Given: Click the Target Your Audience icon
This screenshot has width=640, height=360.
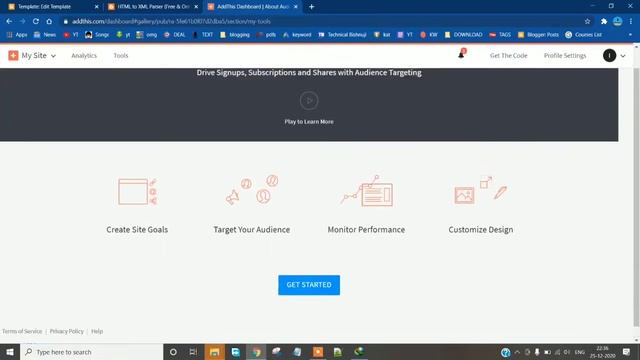Looking at the screenshot, I should tap(251, 190).
